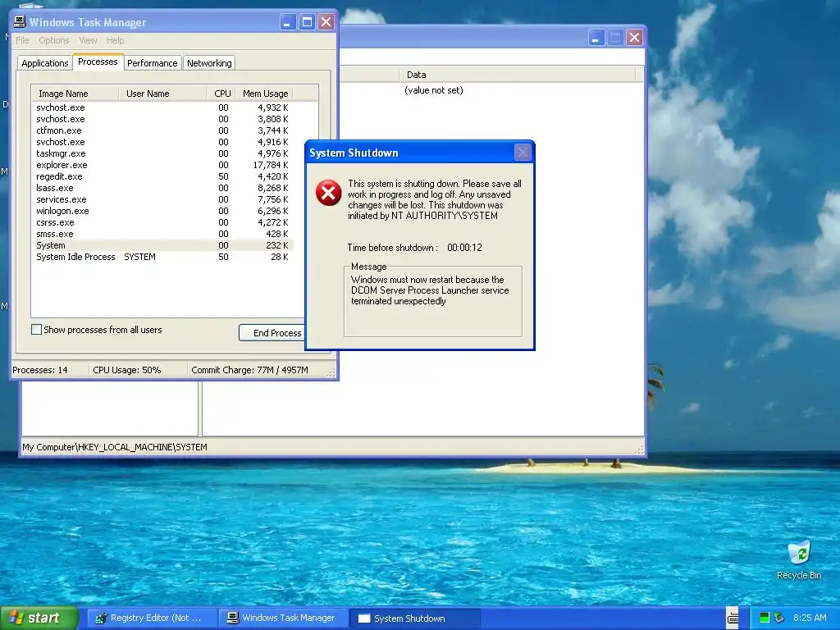Select svchost.exe using 3,808 K memory

pyautogui.click(x=162, y=119)
